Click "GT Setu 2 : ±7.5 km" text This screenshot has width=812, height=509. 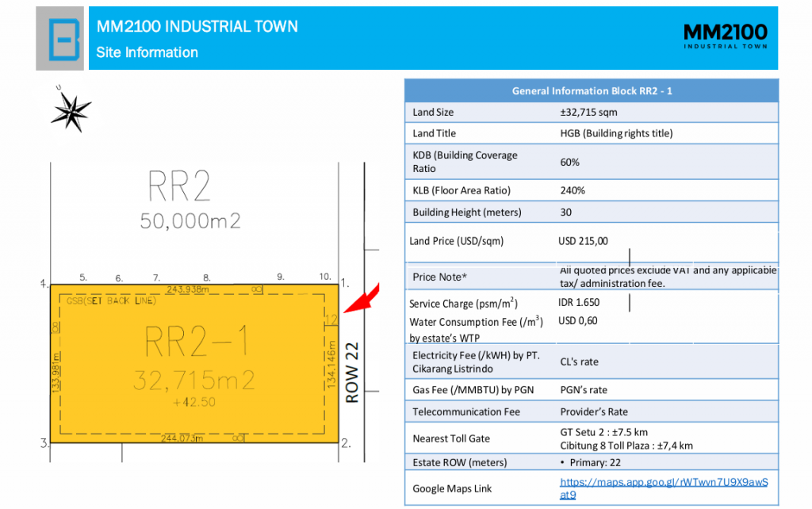[x=603, y=432]
